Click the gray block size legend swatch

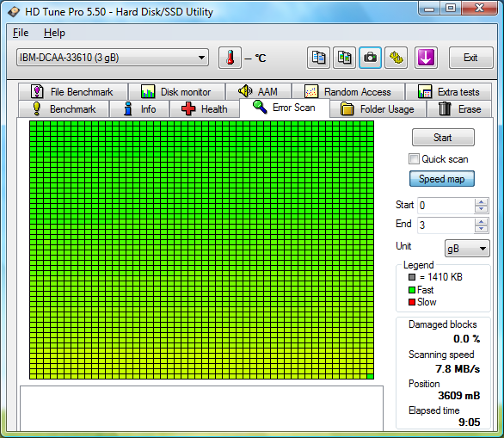(x=412, y=277)
